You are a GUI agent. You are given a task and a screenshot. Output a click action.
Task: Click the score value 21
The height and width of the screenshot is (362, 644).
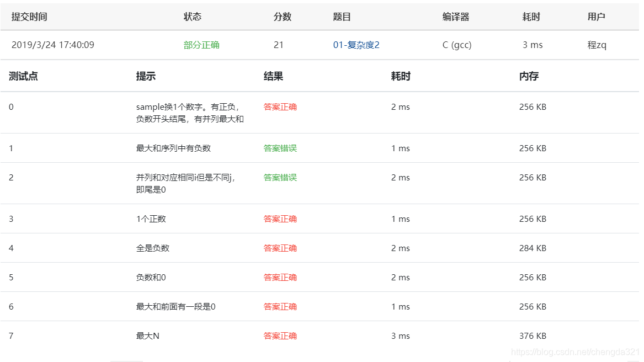279,45
